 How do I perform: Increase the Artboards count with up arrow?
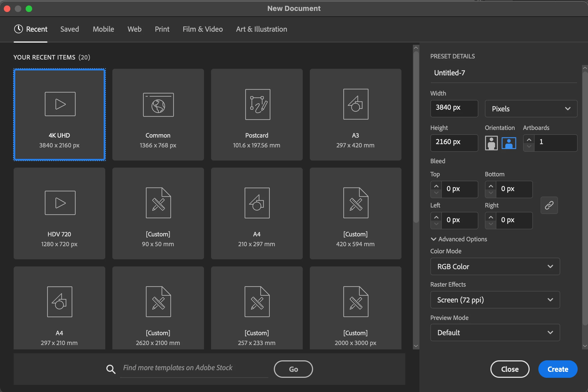click(529, 140)
